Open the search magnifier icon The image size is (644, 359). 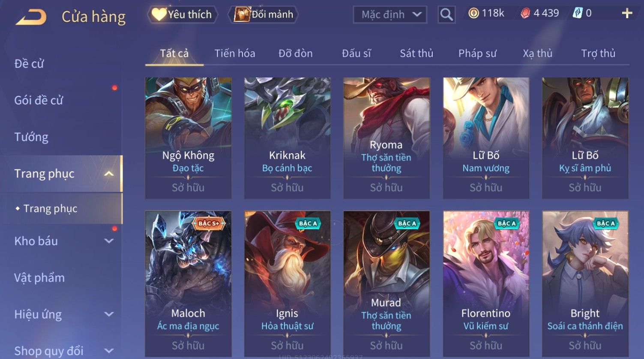(446, 15)
